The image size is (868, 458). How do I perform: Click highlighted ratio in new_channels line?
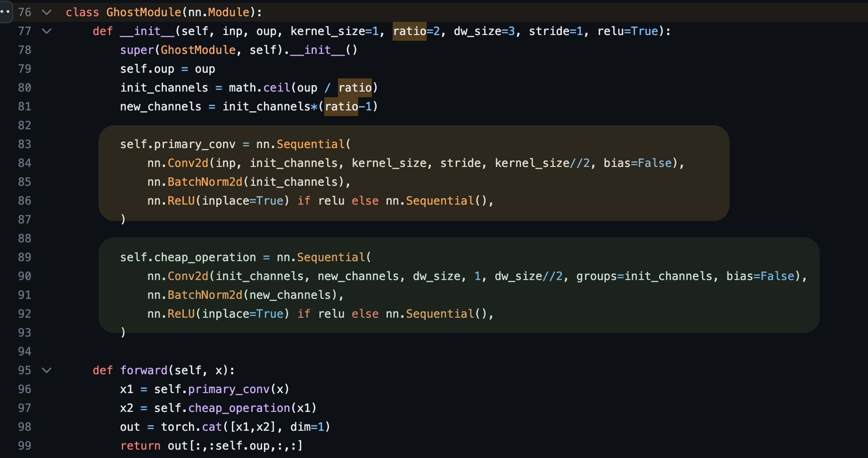point(341,107)
